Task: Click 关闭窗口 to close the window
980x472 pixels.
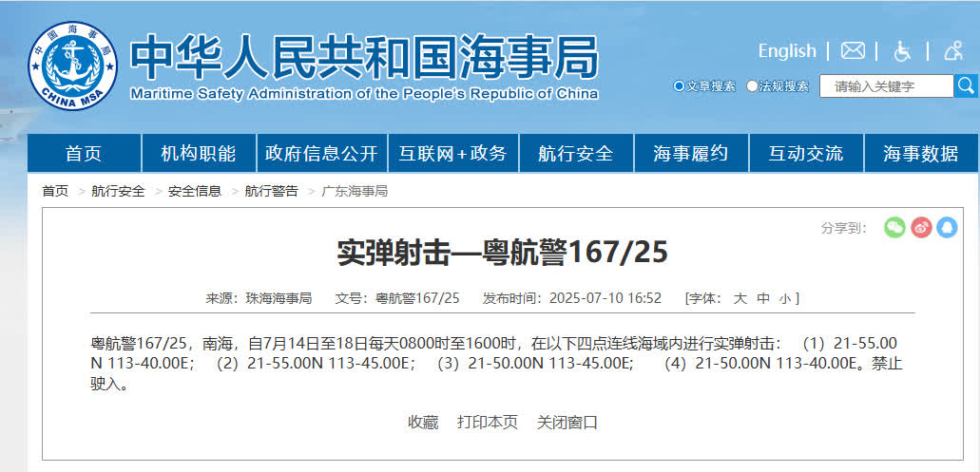Action: click(567, 422)
